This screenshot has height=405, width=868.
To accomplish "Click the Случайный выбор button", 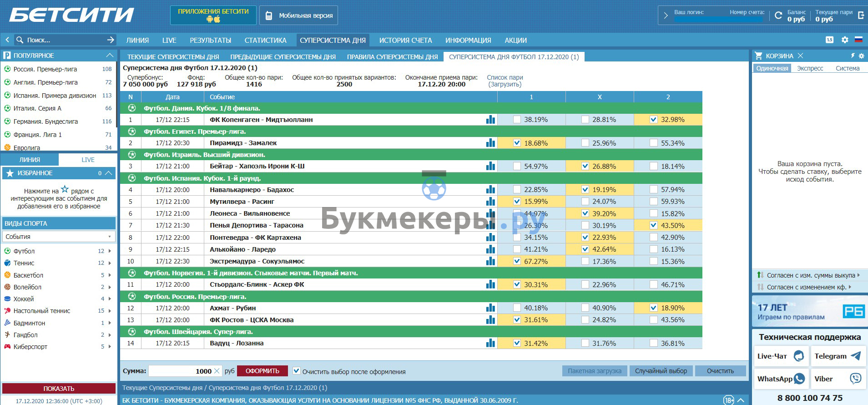I will [661, 371].
